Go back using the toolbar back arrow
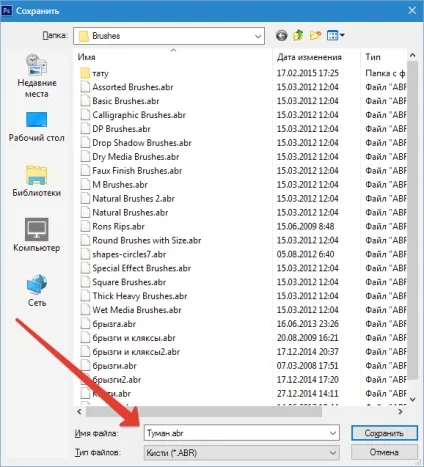 [282, 35]
